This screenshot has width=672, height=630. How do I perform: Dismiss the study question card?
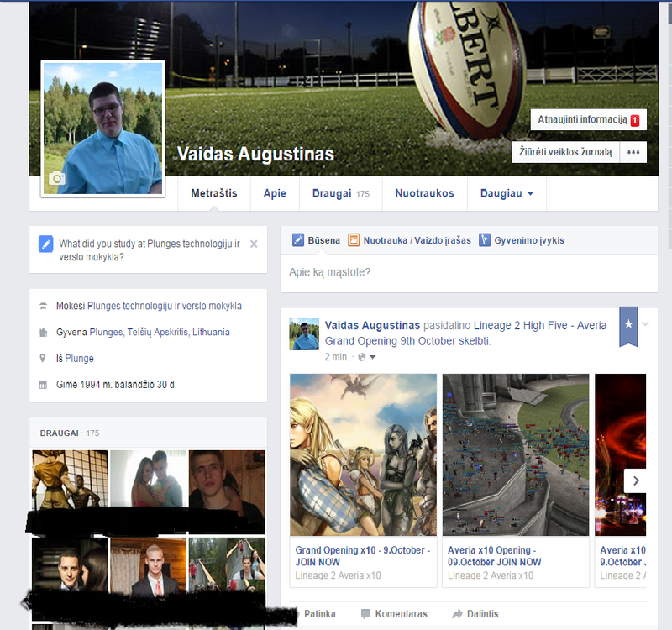tap(254, 244)
